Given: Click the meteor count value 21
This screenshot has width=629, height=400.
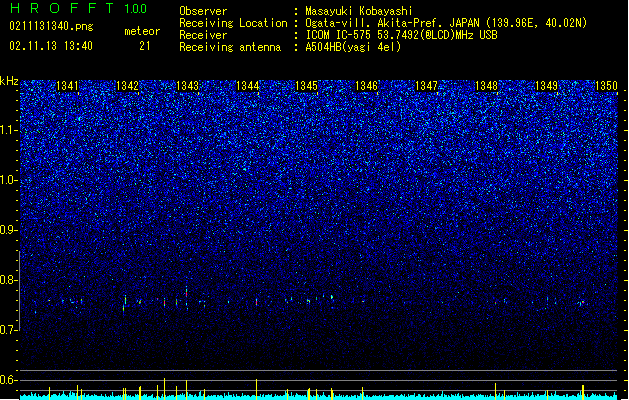Looking at the screenshot, I should click(145, 46).
